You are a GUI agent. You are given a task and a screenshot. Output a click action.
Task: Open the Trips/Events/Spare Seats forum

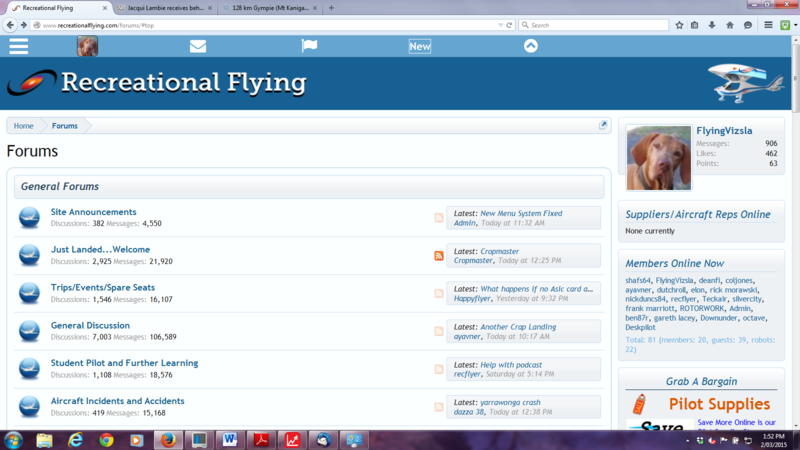click(103, 287)
